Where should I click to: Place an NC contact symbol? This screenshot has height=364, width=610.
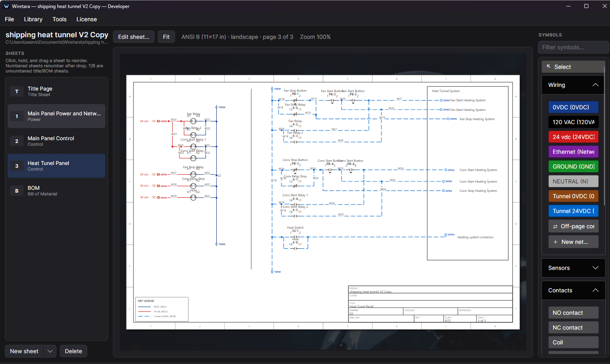pos(573,328)
